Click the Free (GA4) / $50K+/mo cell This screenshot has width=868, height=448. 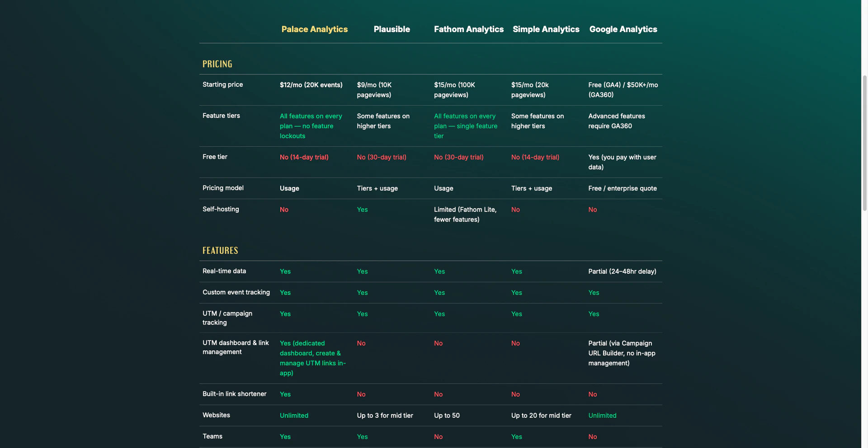623,90
